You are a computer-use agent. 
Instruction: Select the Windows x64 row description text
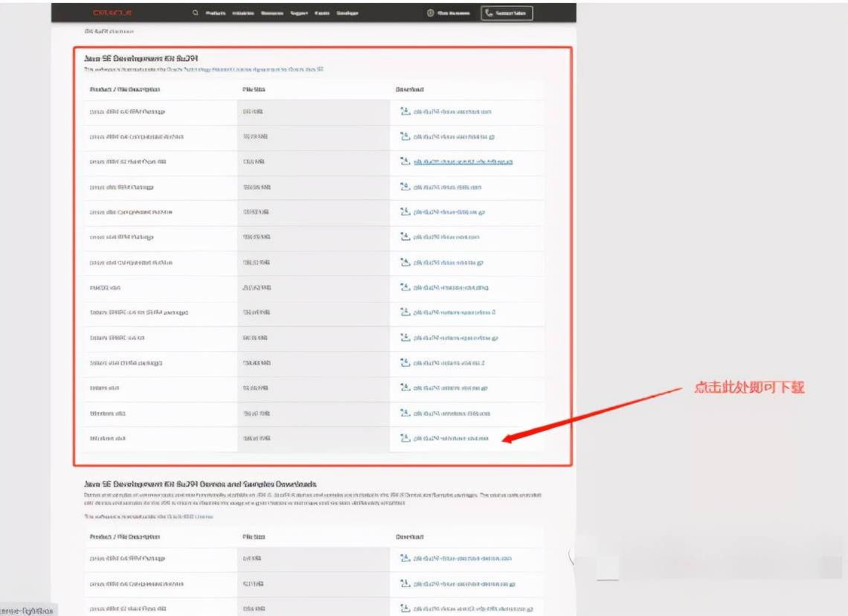click(x=108, y=439)
